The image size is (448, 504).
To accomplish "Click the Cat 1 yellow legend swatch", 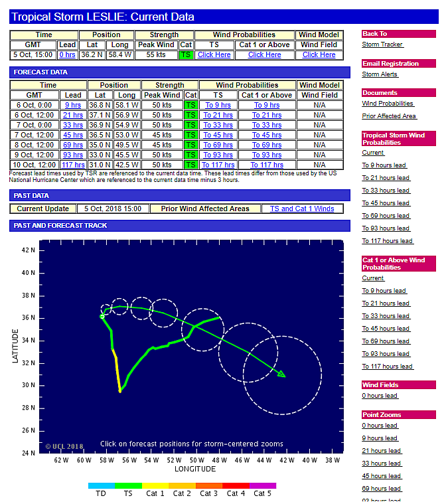I will 155,485.
